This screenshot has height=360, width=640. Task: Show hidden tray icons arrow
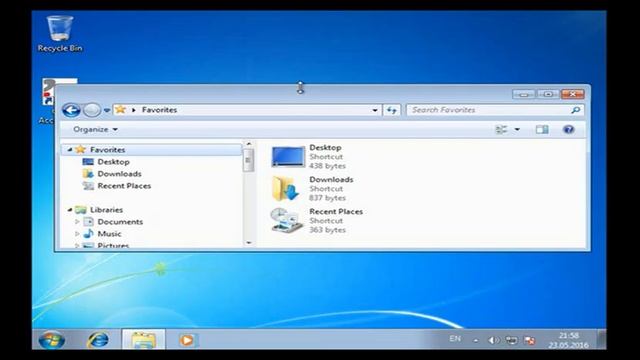pos(476,340)
